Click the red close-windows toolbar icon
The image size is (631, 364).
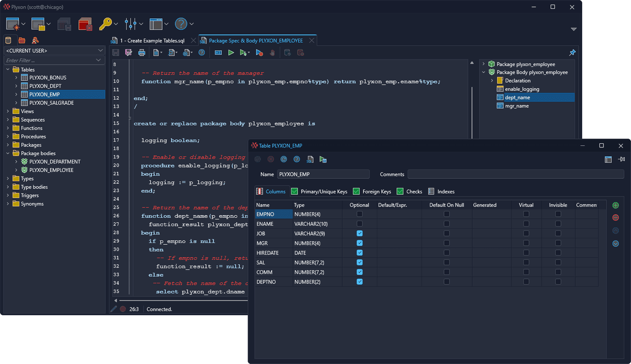(x=85, y=24)
